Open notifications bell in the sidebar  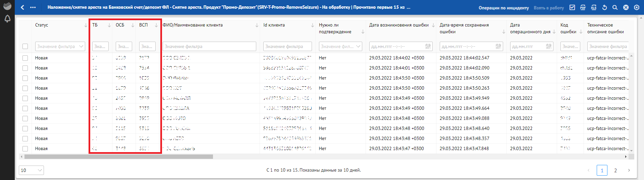(x=7, y=19)
